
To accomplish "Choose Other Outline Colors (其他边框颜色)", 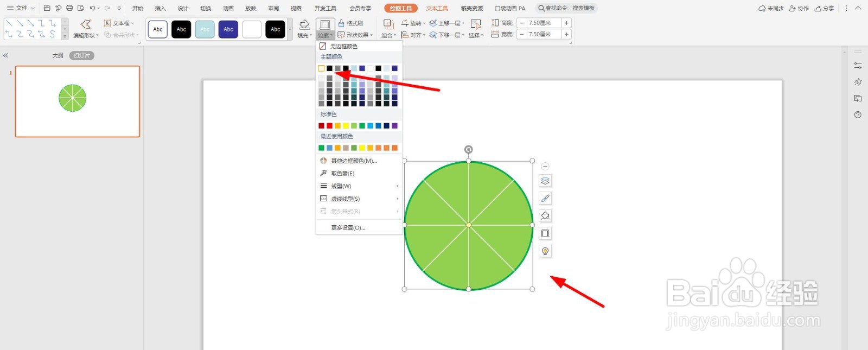I will click(359, 161).
